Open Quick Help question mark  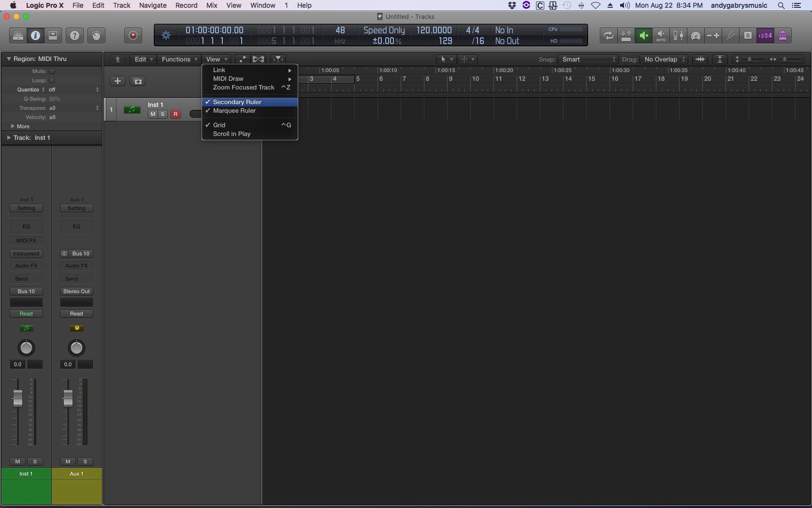(x=74, y=35)
